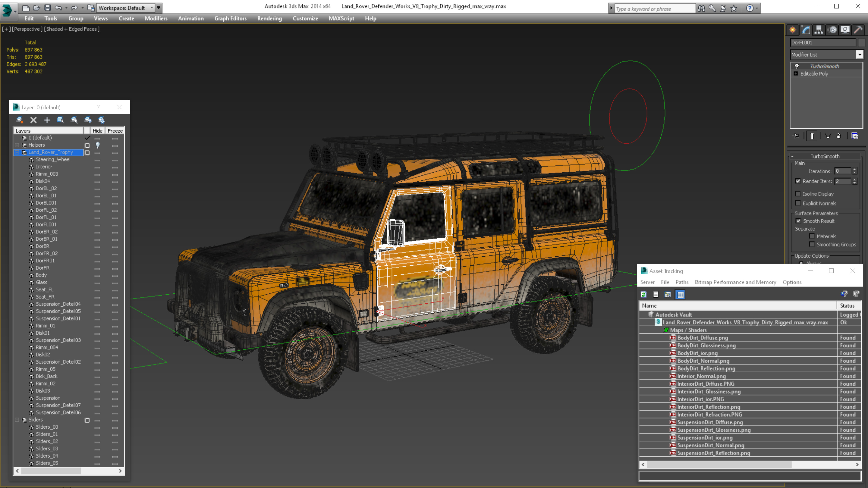This screenshot has height=488, width=868.
Task: Collapse TurboSmooth rollout header
Action: pyautogui.click(x=825, y=156)
